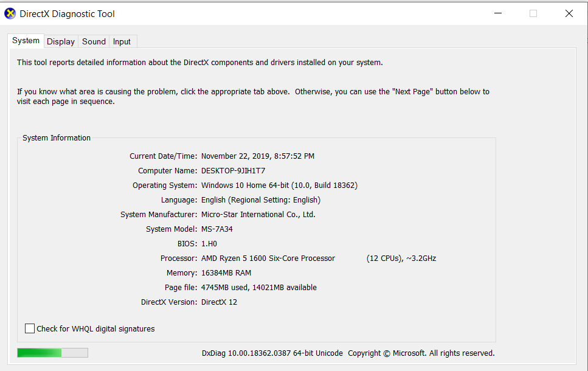Click the DxDiag version copyright text
Viewport: 588px width, 371px height.
coord(348,353)
